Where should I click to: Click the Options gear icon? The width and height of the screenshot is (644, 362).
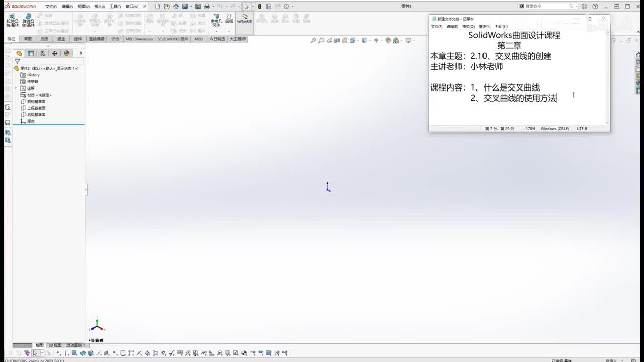click(x=286, y=6)
